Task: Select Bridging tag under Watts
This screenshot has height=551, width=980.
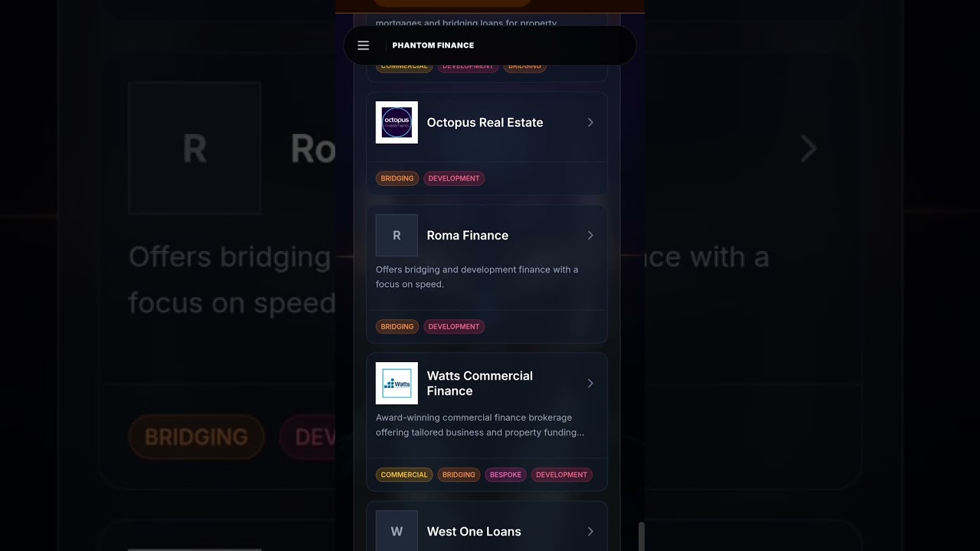Action: [x=459, y=474]
